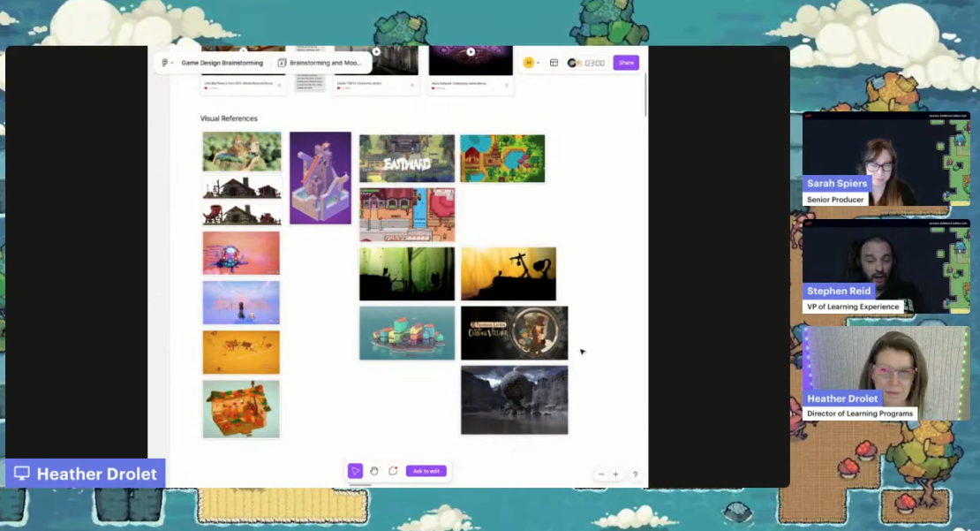The height and width of the screenshot is (531, 980).
Task: Select the orange desert image
Action: 241,353
